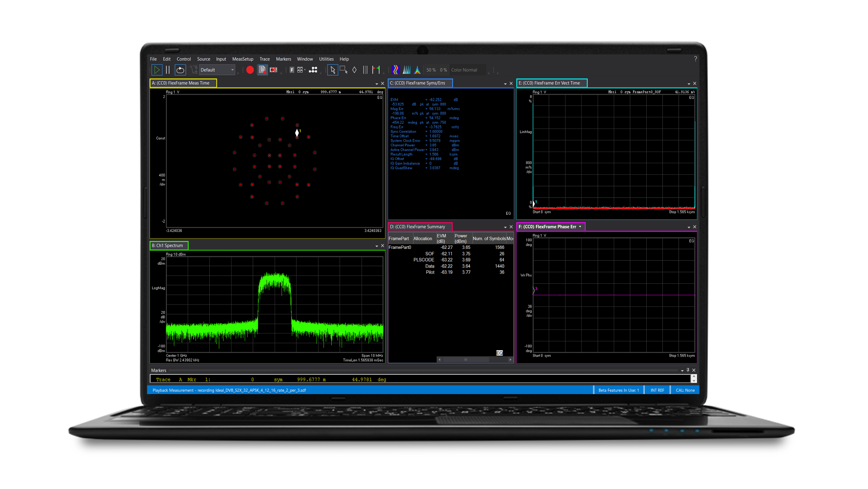Toggle the F full-screen trace button
The width and height of the screenshot is (868, 489).
292,70
